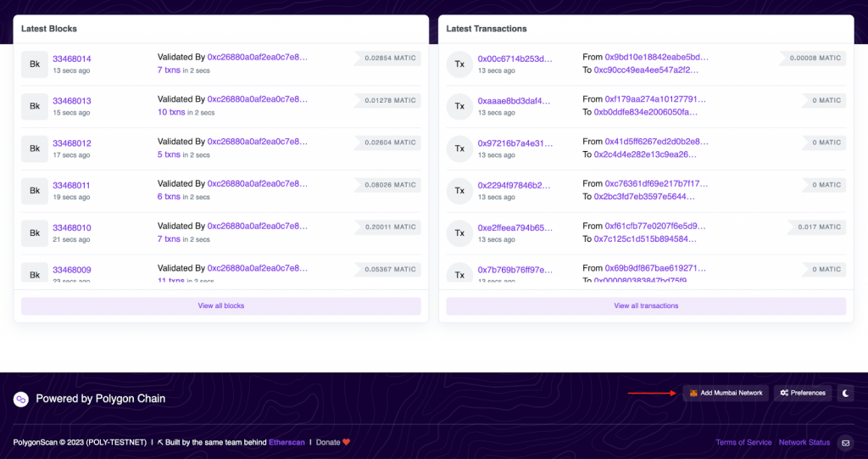Open Terms of Service

pos(743,442)
